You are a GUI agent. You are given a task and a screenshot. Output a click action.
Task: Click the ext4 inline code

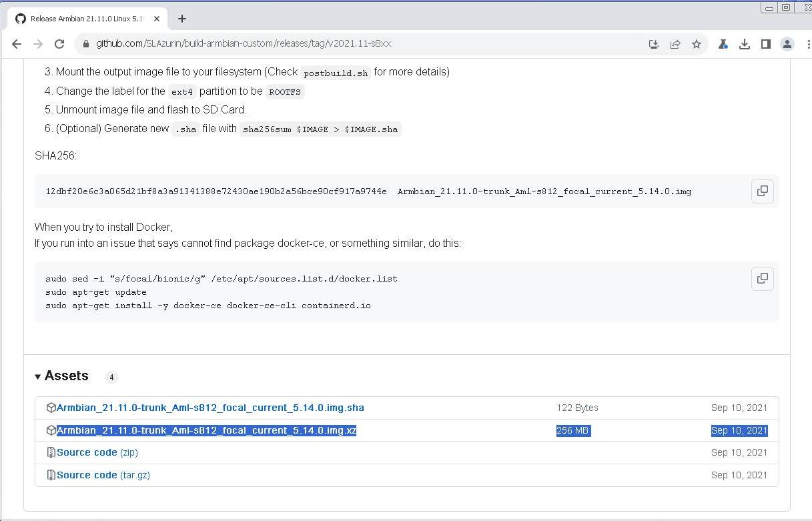[182, 92]
